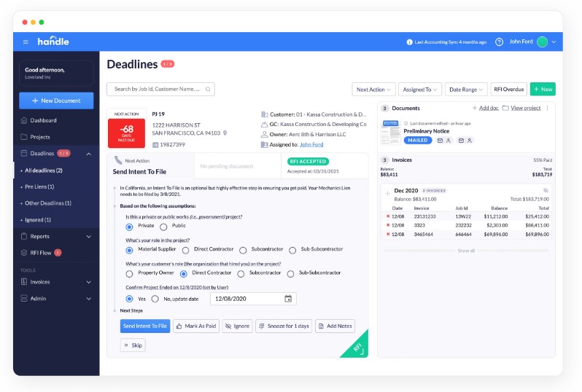Click the Add Notes button
The height and width of the screenshot is (392, 582).
[x=335, y=326]
